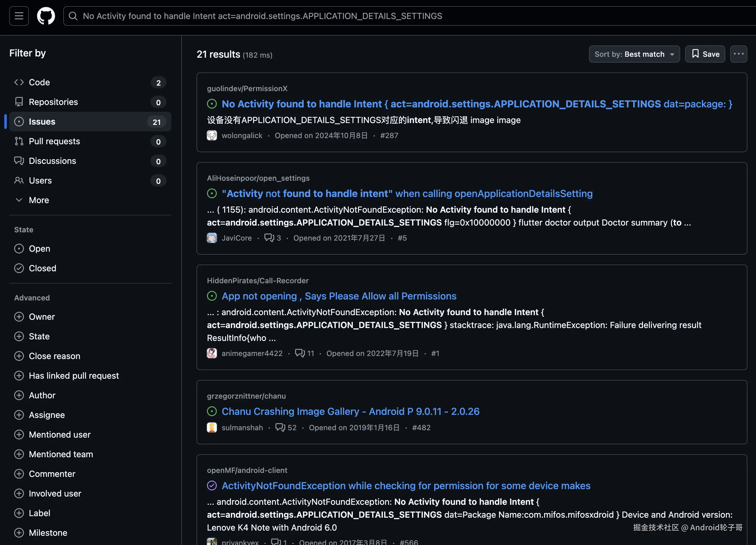
Task: Open the three-dots options menu
Action: click(x=738, y=54)
